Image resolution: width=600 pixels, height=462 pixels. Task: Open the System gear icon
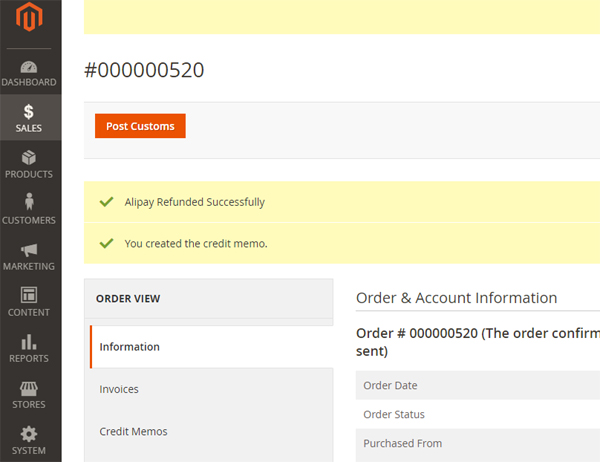click(29, 434)
